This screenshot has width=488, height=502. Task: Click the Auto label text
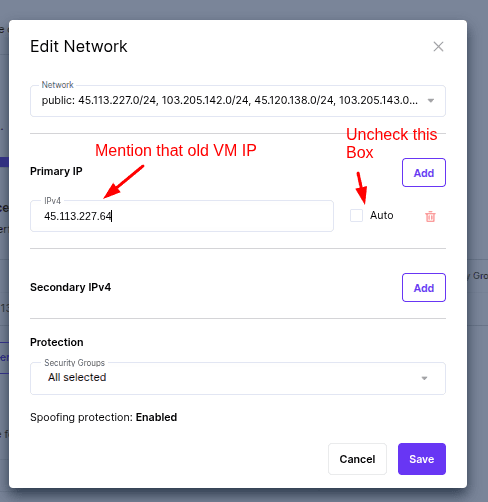tap(382, 215)
